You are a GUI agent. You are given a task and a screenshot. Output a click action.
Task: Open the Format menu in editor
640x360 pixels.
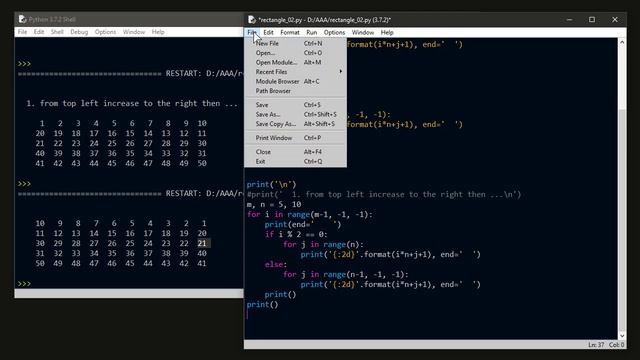pos(290,32)
